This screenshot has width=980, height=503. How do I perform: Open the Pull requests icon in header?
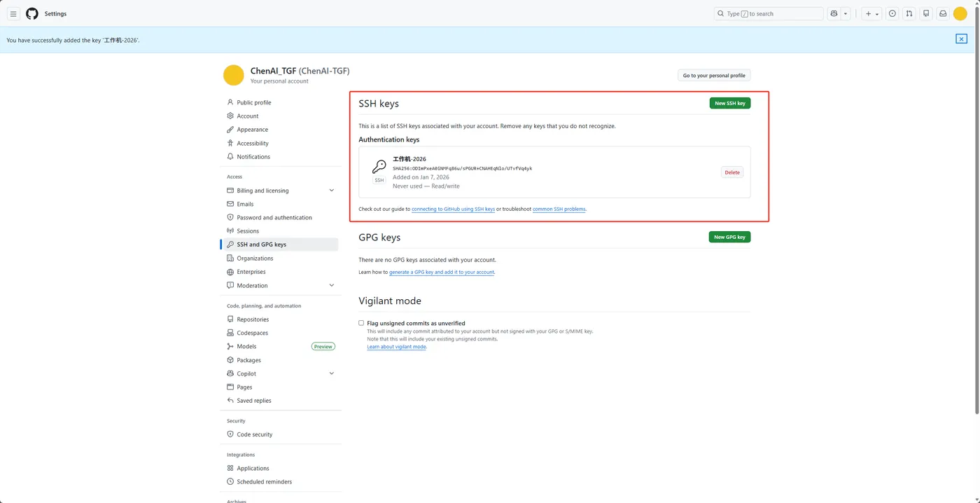[x=909, y=13]
